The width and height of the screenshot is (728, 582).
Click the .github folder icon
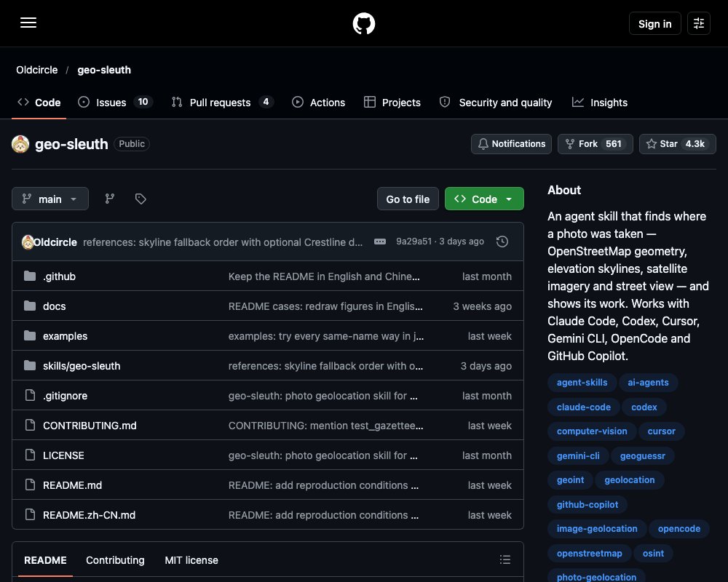30,276
